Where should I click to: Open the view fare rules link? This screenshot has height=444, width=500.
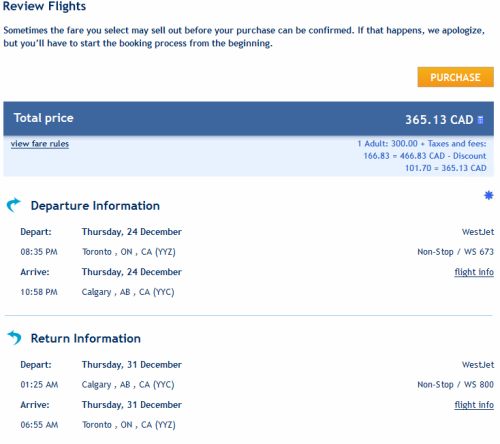tap(40, 144)
